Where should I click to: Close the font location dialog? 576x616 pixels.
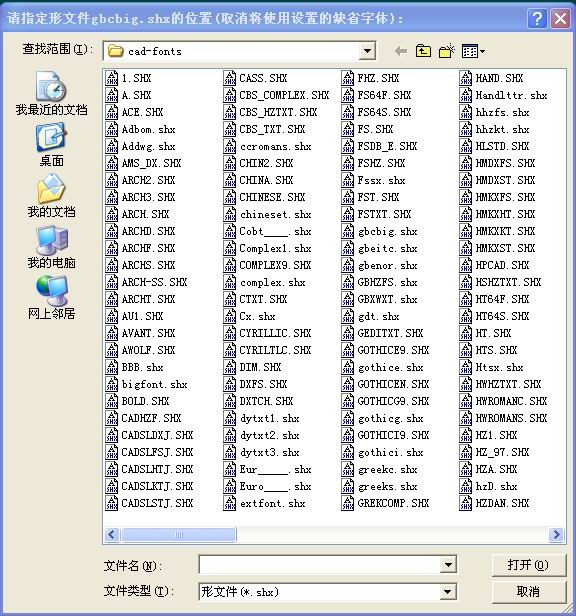(x=560, y=18)
